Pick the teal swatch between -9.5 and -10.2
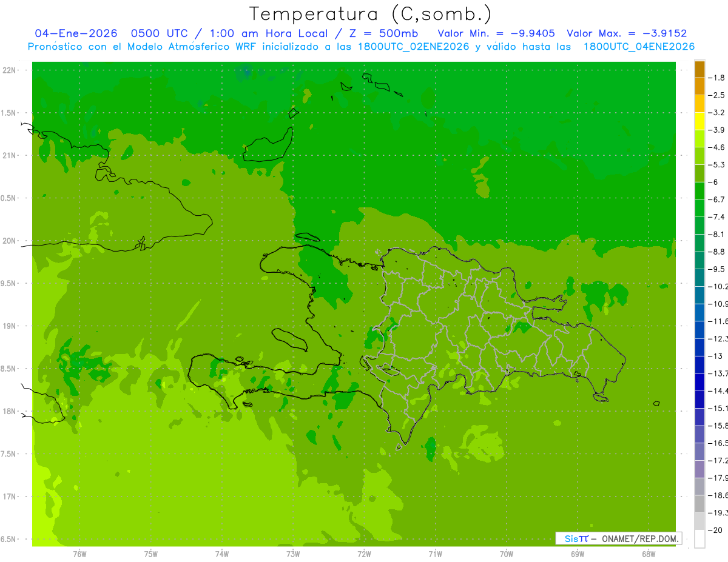This screenshot has width=728, height=562. tap(699, 278)
